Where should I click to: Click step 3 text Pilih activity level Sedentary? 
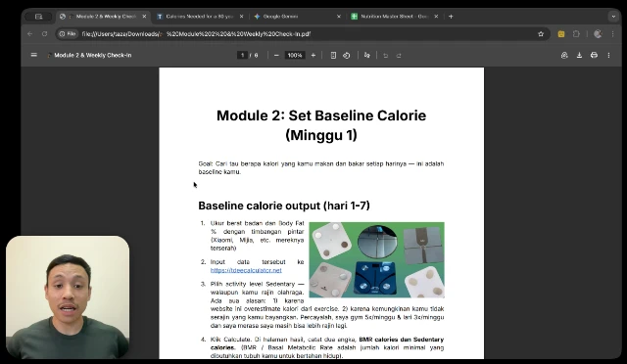click(327, 304)
